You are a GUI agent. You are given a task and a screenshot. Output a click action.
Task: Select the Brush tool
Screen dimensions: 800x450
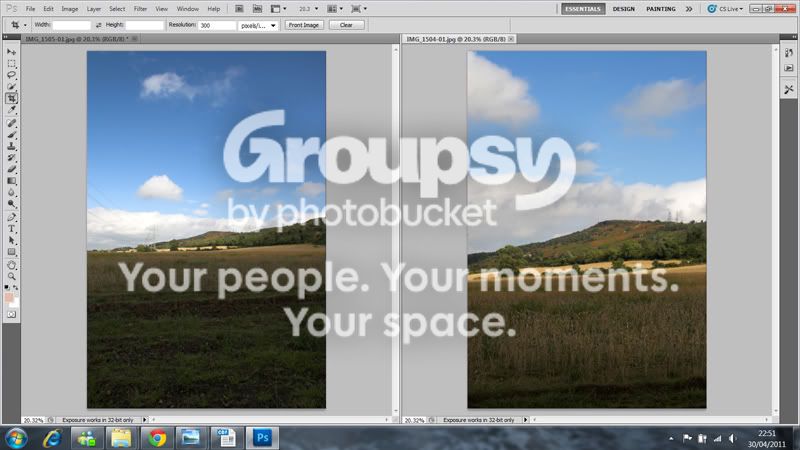pyautogui.click(x=11, y=135)
